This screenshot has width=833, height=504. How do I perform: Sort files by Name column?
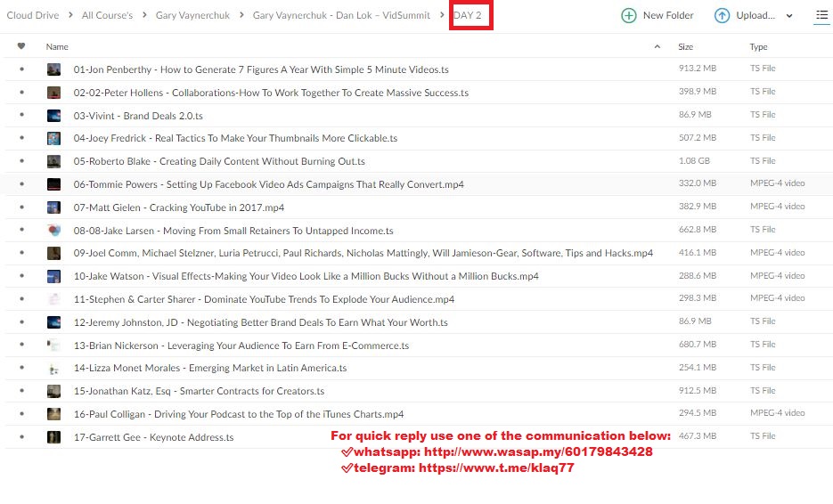pyautogui.click(x=57, y=46)
